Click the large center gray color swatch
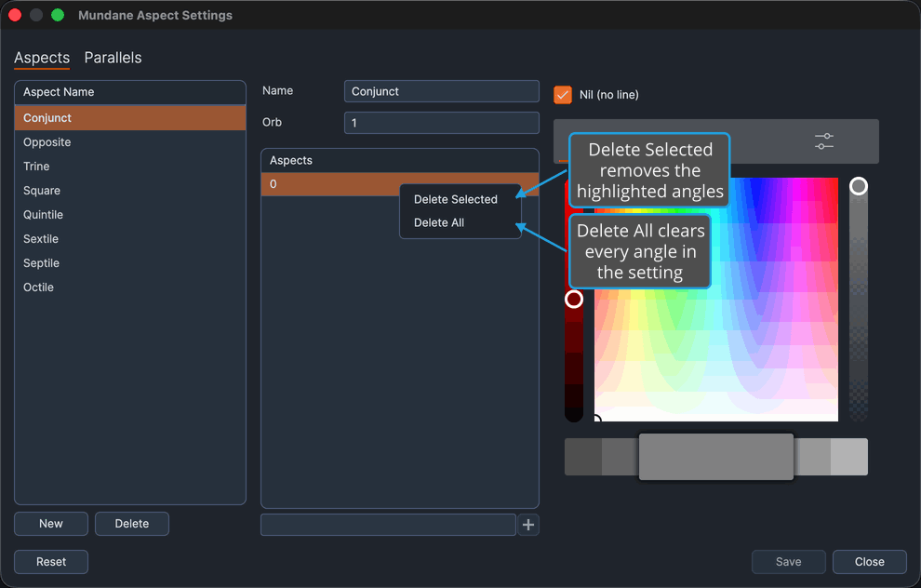The height and width of the screenshot is (588, 921). (716, 457)
